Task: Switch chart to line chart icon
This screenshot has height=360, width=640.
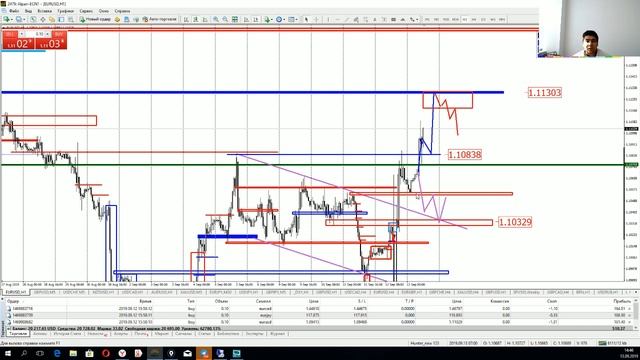Action: 205,19
